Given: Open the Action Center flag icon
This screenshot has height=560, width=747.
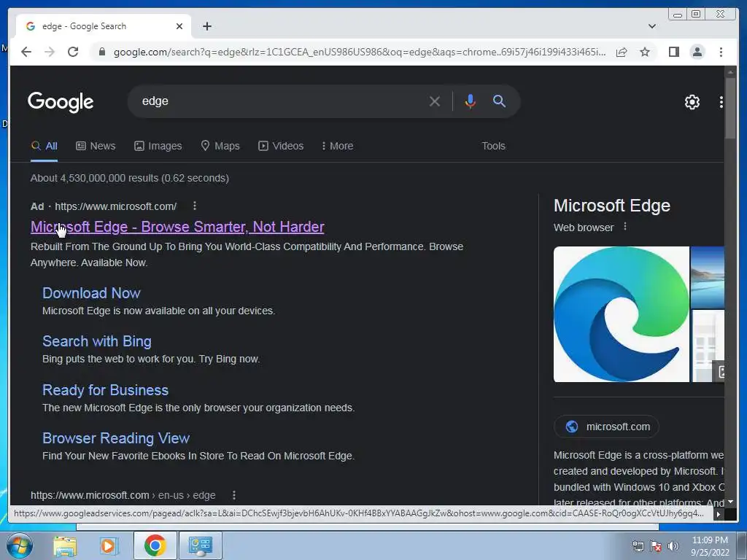Looking at the screenshot, I should click(x=656, y=546).
